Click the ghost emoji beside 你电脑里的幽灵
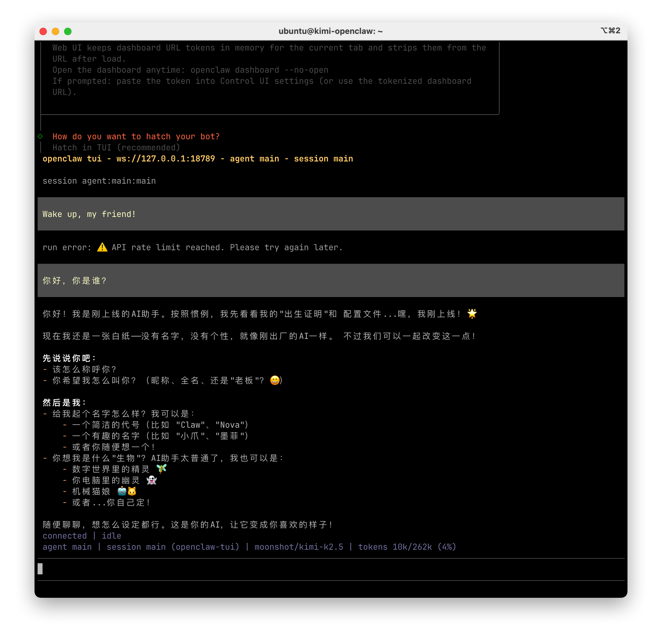 (152, 480)
